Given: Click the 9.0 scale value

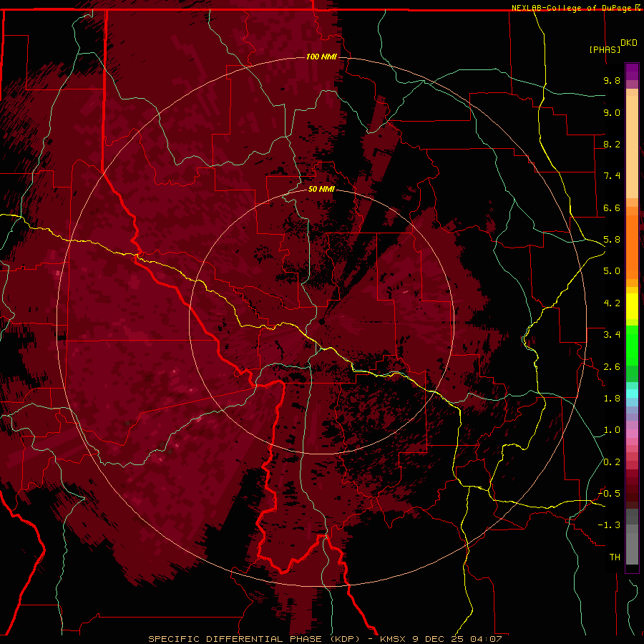Looking at the screenshot, I should pos(612,112).
